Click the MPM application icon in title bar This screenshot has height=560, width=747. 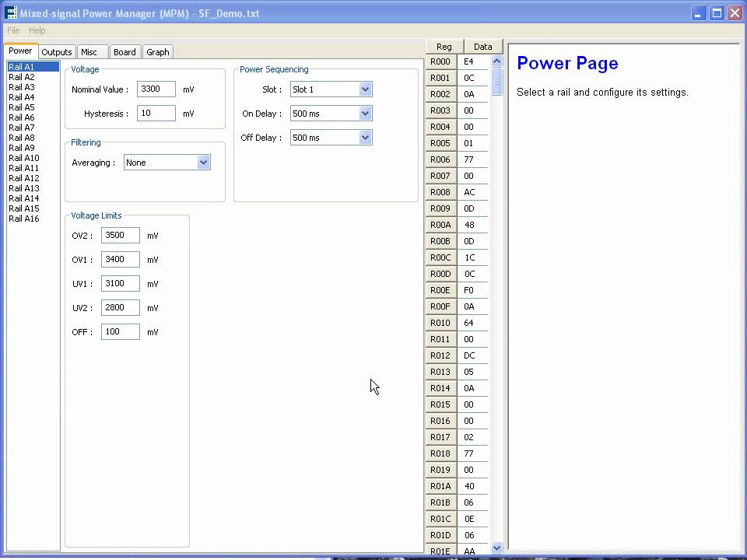coord(10,13)
